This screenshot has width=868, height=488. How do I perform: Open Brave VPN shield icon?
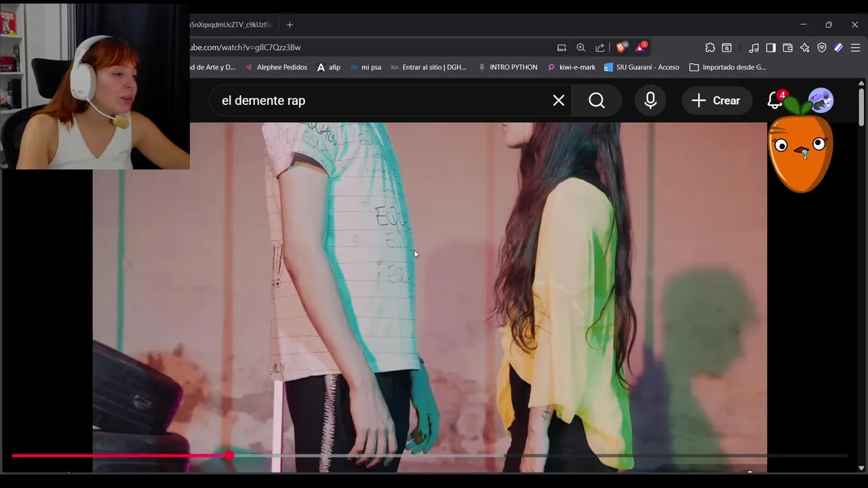[x=822, y=47]
